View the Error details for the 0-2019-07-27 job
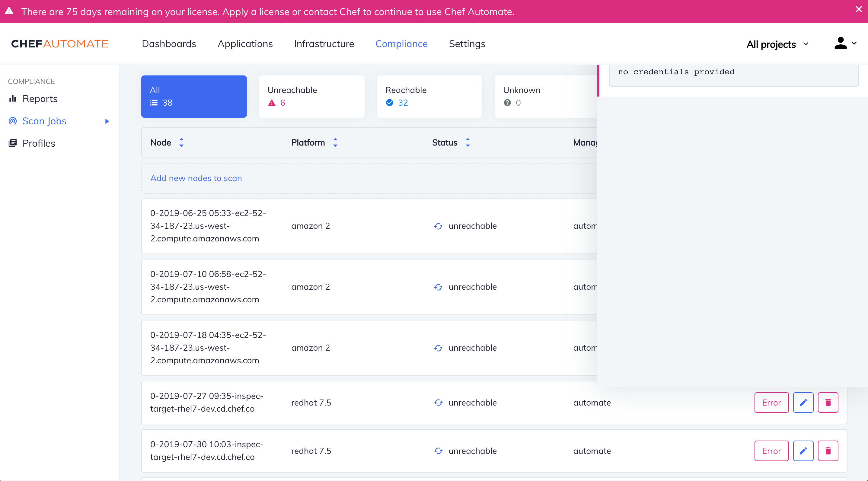Screen dimensions: 868x481 click(x=771, y=402)
